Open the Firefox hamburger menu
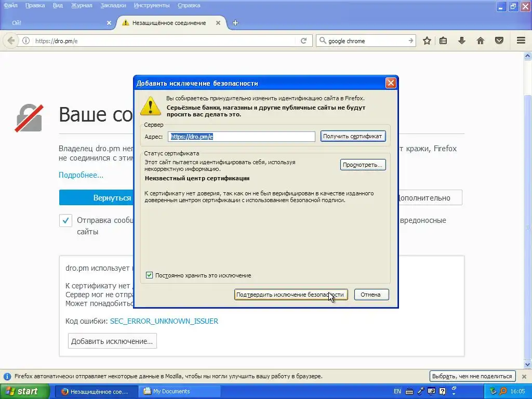Screen dimensions: 532x399 pyautogui.click(x=521, y=41)
